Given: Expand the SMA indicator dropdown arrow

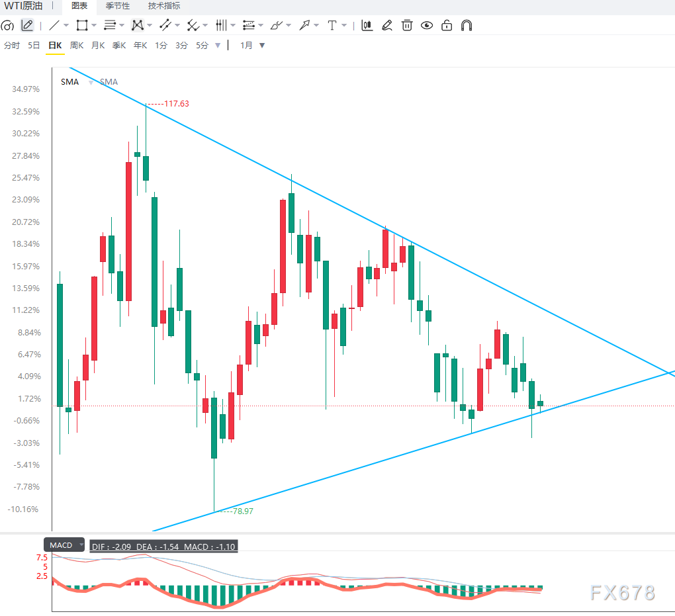Looking at the screenshot, I should [91, 82].
